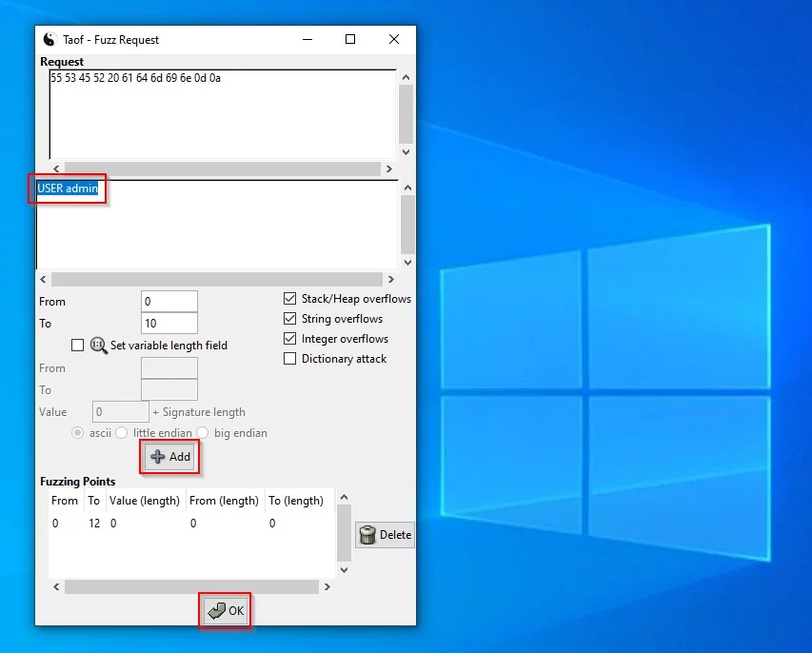Screen dimensions: 812x653
Task: Choose the big endian radio option
Action: pyautogui.click(x=203, y=433)
